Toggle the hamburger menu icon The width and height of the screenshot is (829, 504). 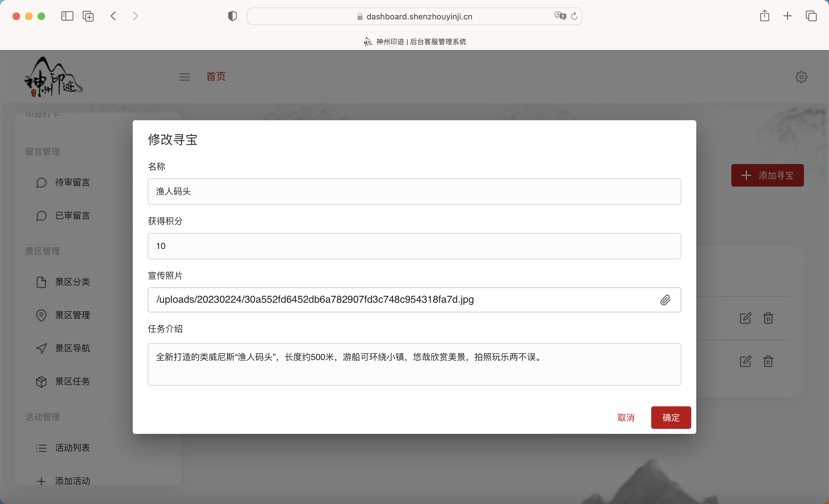coord(184,77)
